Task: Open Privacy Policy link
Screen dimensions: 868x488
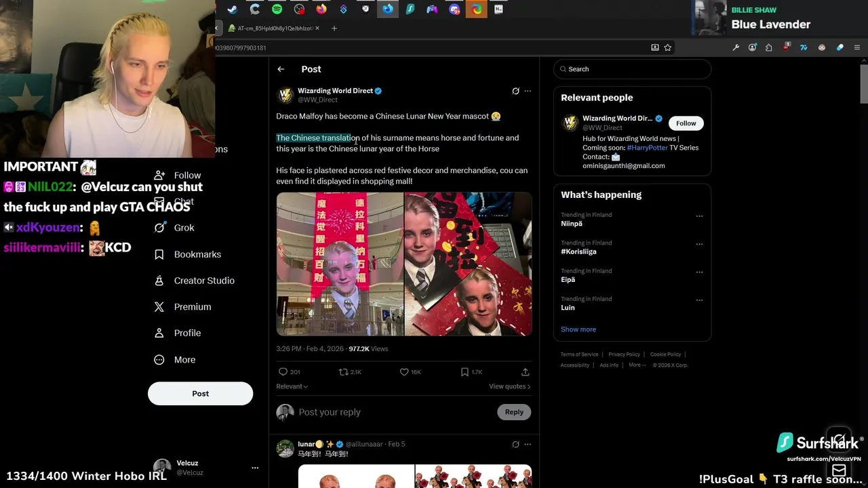Action: coord(624,354)
